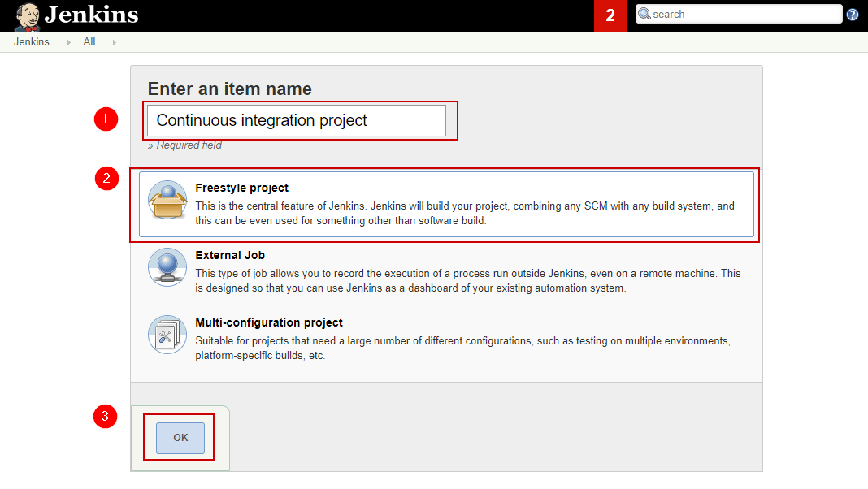
Task: Click the Freestyle project heading text
Action: (241, 187)
